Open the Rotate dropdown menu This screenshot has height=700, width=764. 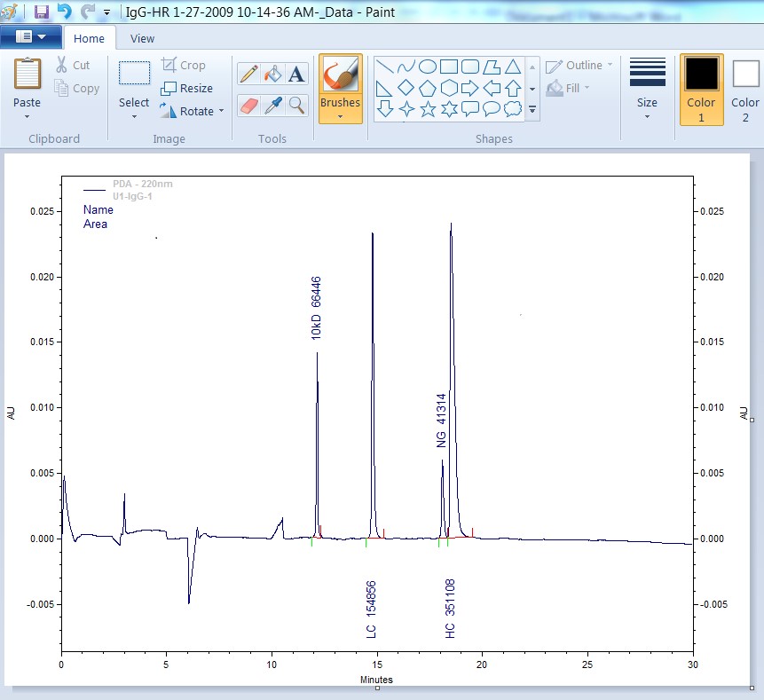pyautogui.click(x=192, y=111)
